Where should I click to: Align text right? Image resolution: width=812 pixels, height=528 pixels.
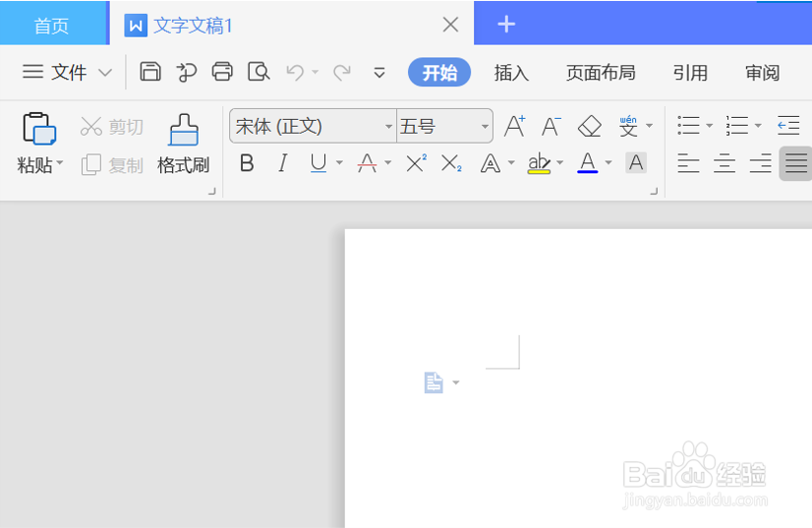(x=761, y=164)
